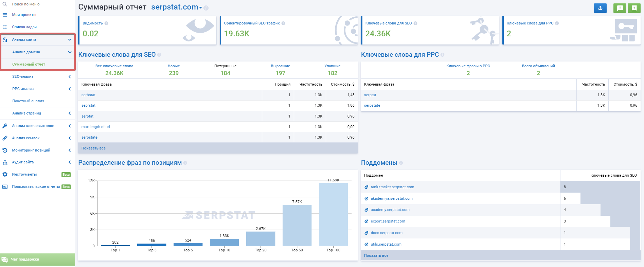
Task: Click the 'Мониторинг позиций' history icon
Action: [x=5, y=150]
